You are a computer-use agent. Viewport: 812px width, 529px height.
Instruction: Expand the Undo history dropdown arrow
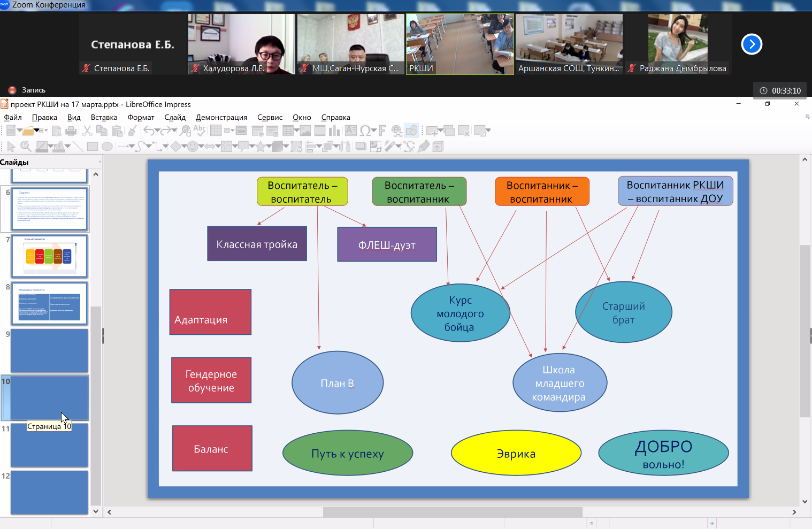[x=157, y=131]
